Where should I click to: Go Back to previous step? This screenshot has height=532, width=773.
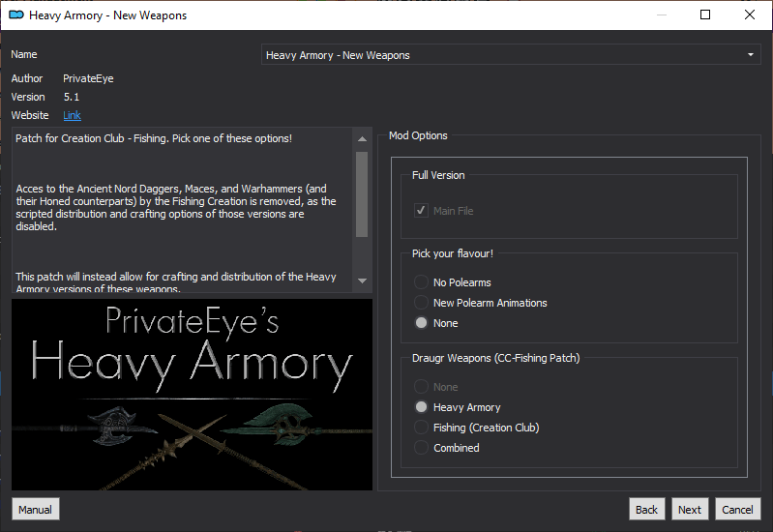coord(647,510)
